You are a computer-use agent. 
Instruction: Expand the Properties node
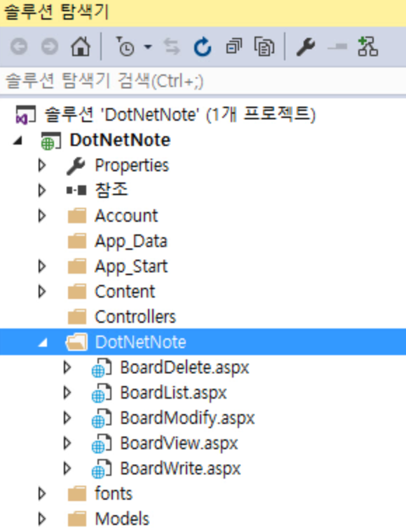[42, 166]
